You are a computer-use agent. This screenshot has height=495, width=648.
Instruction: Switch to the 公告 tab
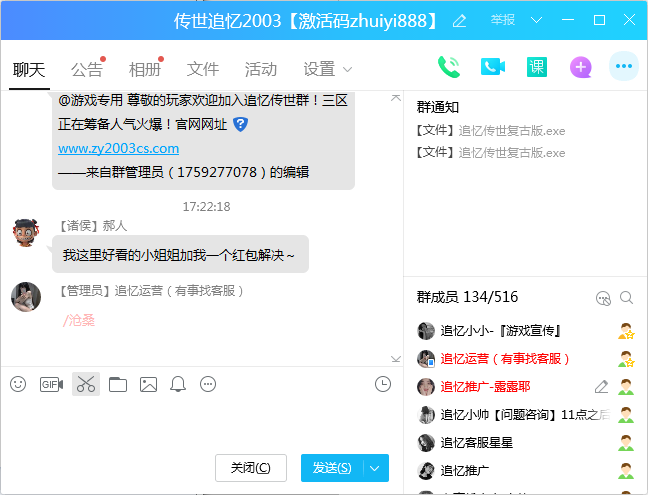(86, 69)
